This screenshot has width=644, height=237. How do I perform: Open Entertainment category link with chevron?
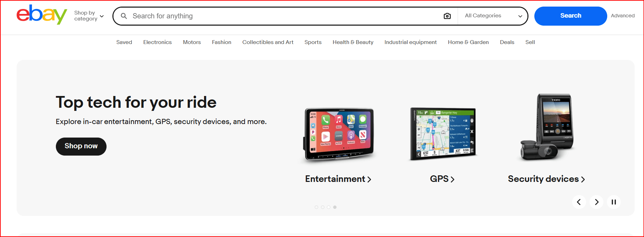coord(338,179)
